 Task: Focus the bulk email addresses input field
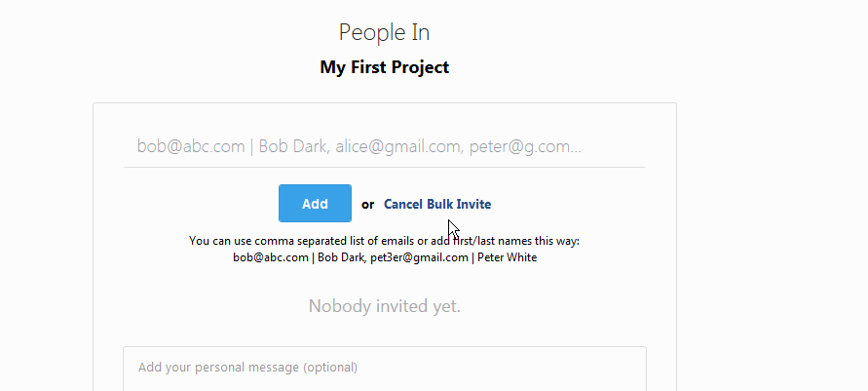(x=384, y=146)
